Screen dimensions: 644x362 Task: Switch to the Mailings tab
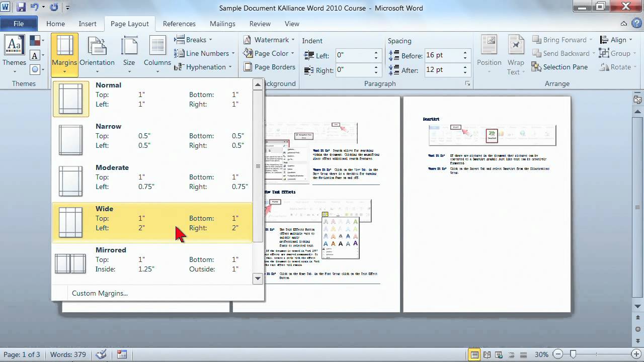pyautogui.click(x=222, y=24)
